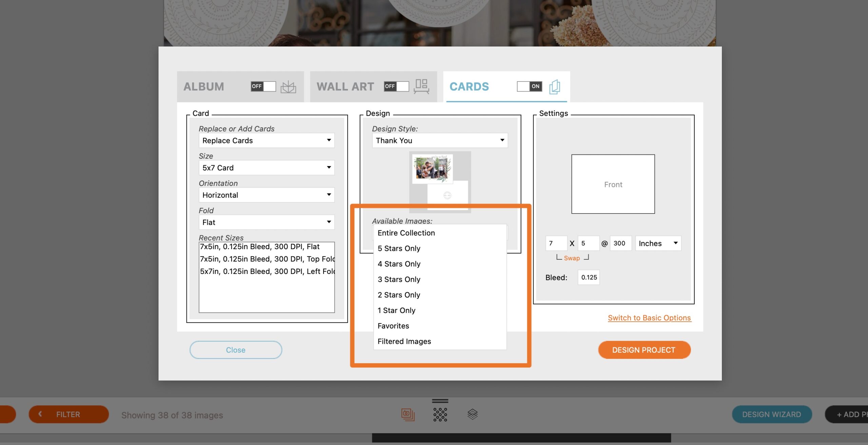
Task: Click the cards stack icon
Action: (x=554, y=87)
